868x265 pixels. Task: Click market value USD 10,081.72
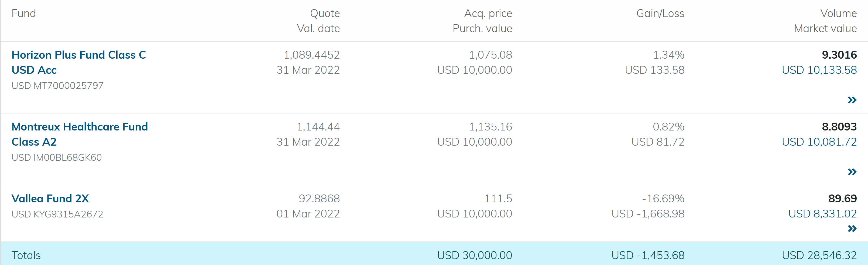click(819, 142)
